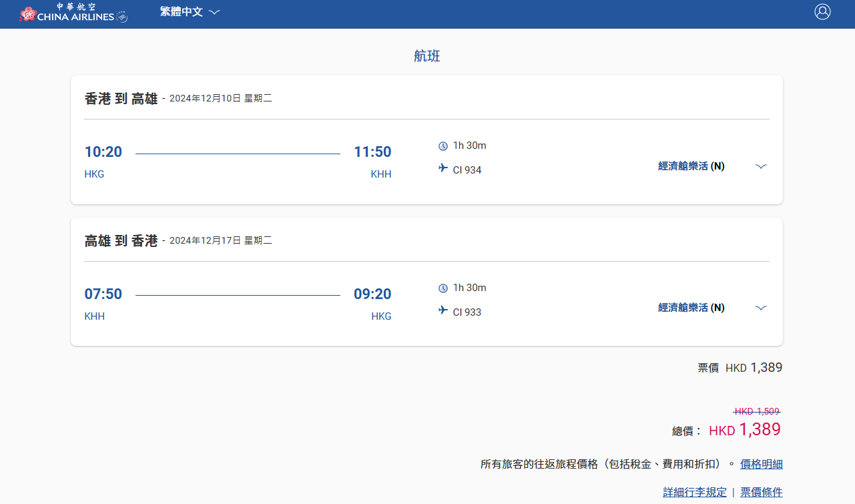Open the 價格明細 price breakdown link
This screenshot has height=504, width=855.
pyautogui.click(x=761, y=464)
